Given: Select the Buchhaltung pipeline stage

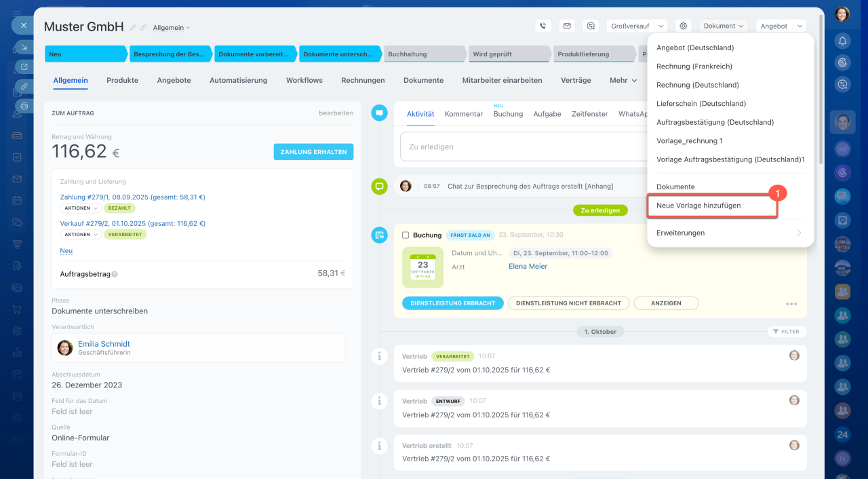Looking at the screenshot, I should (x=424, y=54).
